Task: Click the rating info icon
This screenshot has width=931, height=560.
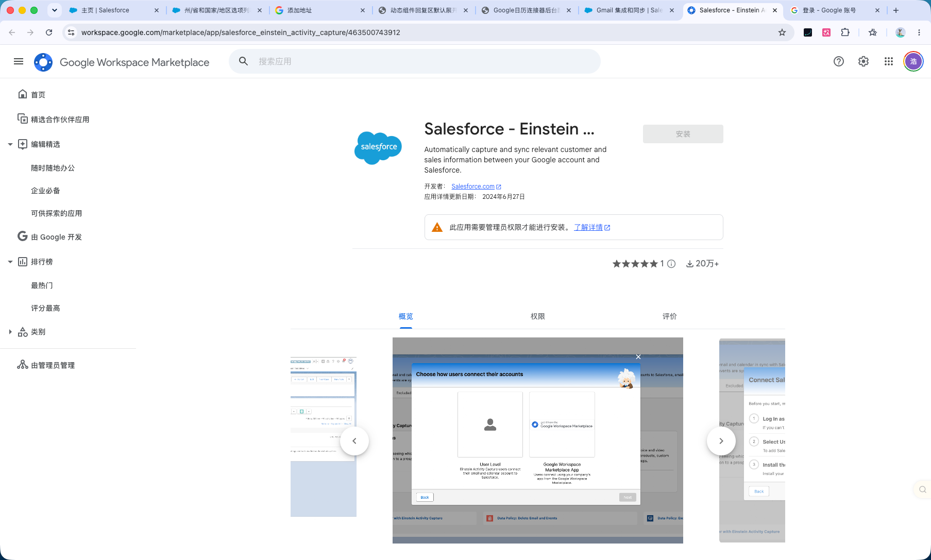Action: click(671, 264)
